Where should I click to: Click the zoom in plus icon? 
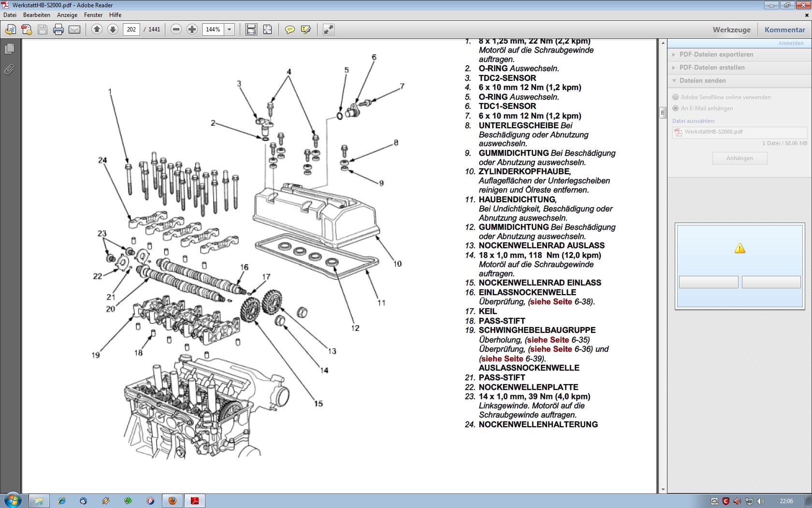[192, 30]
